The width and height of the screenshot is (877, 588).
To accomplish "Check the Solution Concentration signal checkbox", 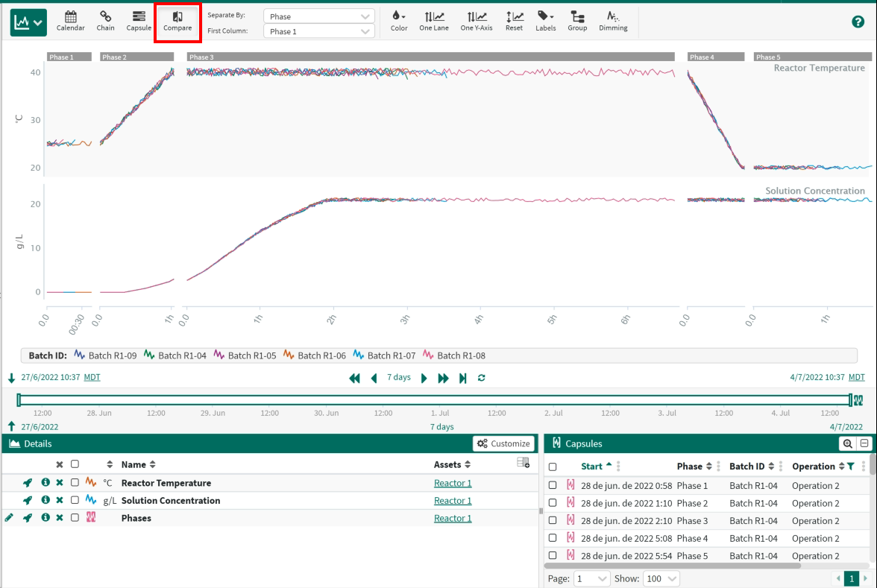I will [75, 501].
